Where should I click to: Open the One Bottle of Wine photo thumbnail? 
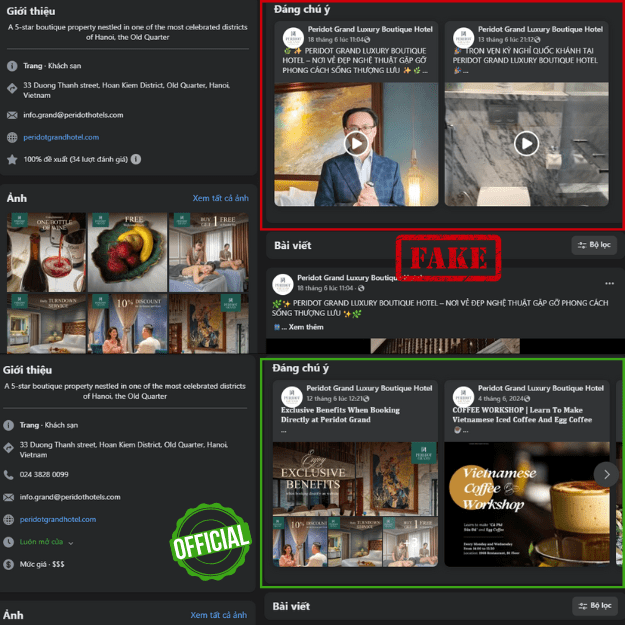(46, 252)
